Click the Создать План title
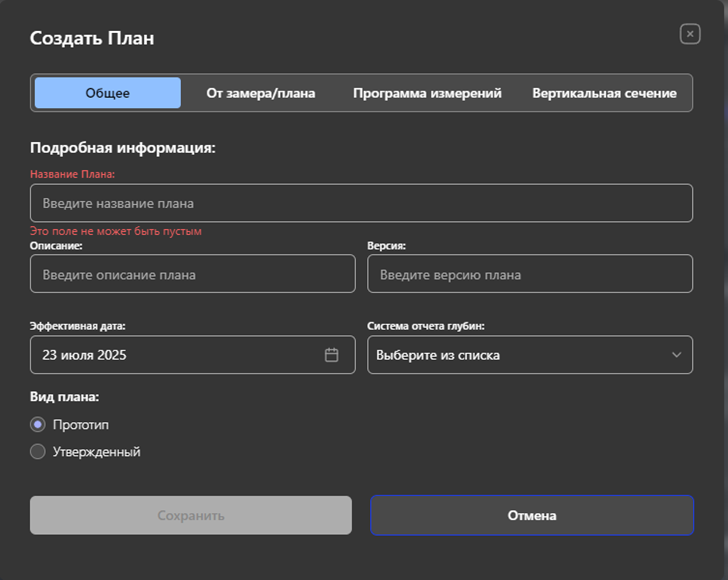 point(92,38)
